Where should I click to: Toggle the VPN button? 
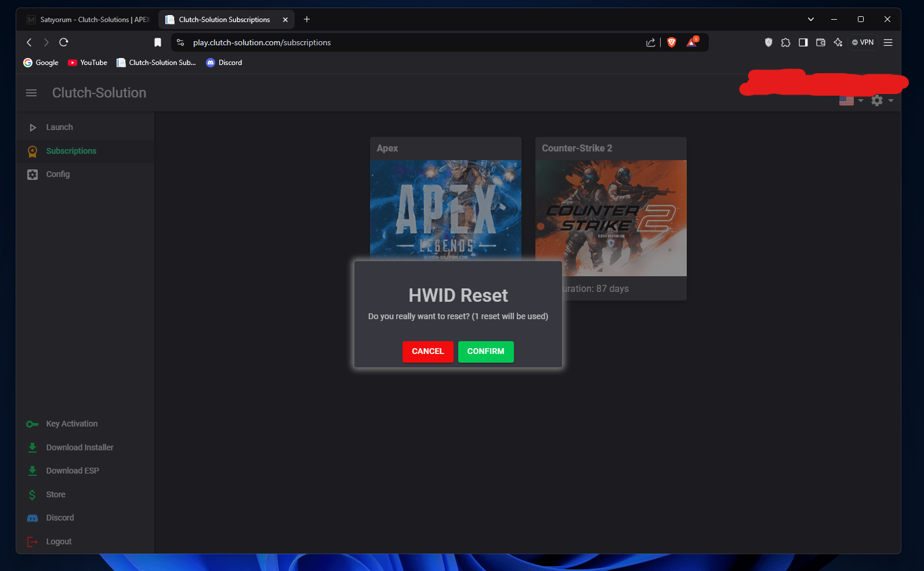point(863,42)
